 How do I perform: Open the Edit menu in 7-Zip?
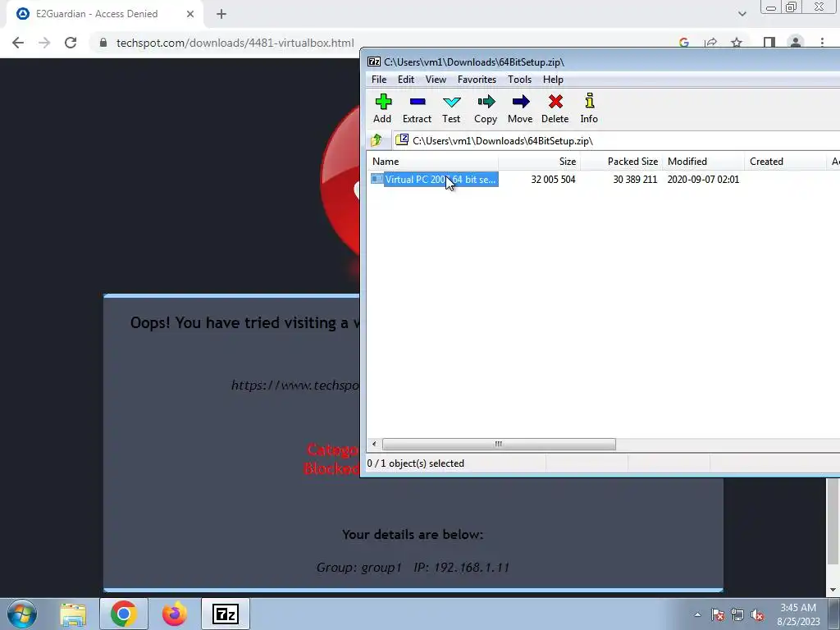pyautogui.click(x=405, y=80)
